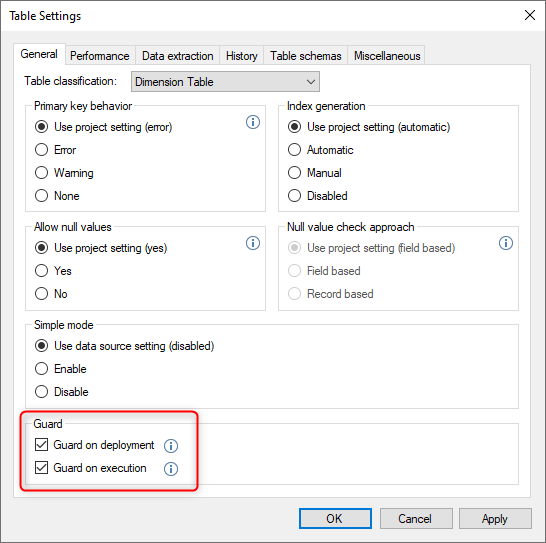Go to the Table schemas tab

coord(306,56)
